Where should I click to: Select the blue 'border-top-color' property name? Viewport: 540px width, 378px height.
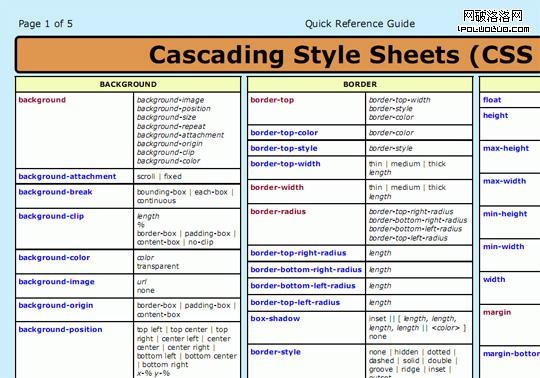pos(284,133)
